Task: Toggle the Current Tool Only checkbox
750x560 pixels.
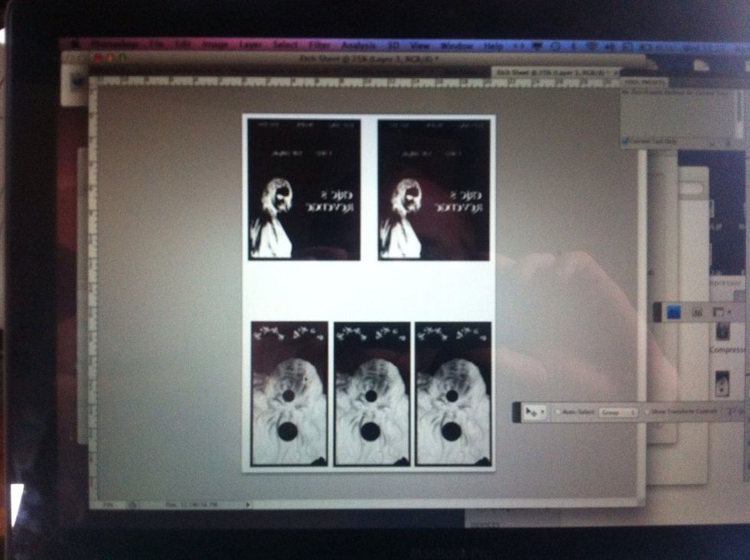Action: coord(626,141)
